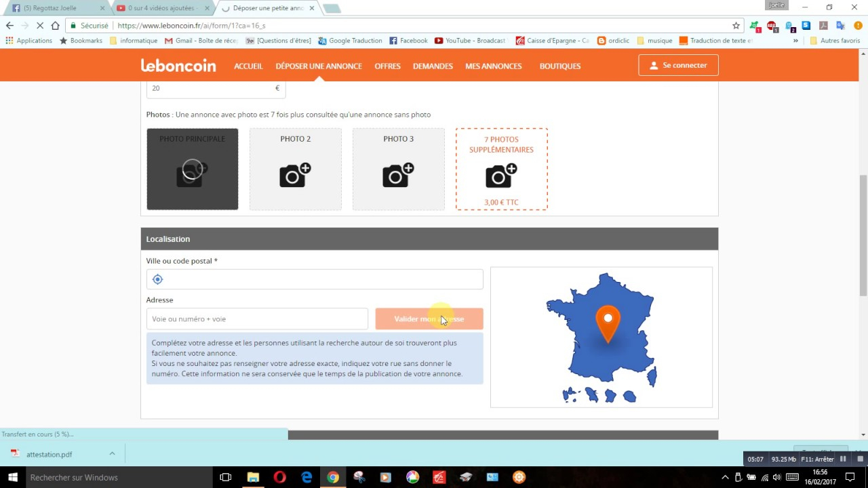Add 7 extra photos via camera icon

point(501,176)
